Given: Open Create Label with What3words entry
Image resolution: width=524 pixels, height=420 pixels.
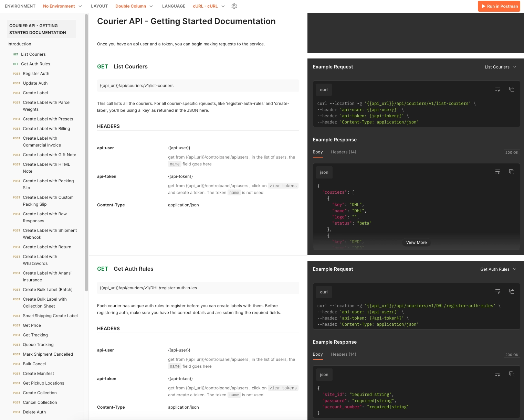Looking at the screenshot, I should pyautogui.click(x=40, y=260).
